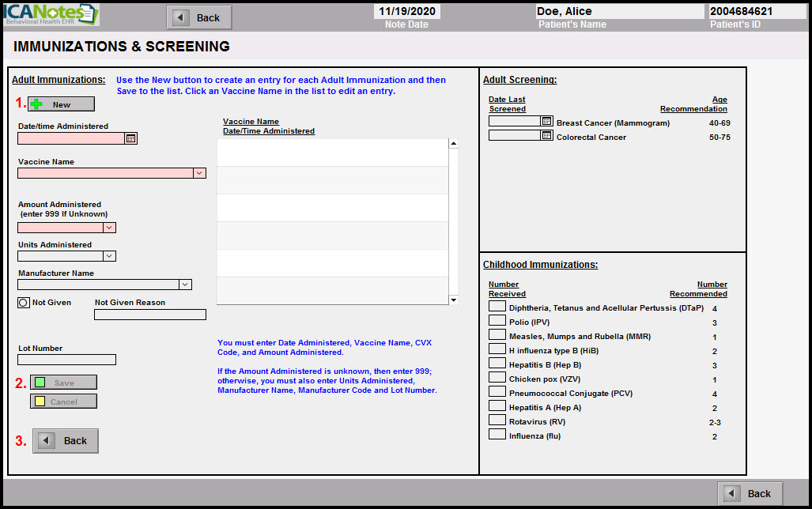The height and width of the screenshot is (509, 812).
Task: Click the Back button at bottom right
Action: (x=750, y=493)
